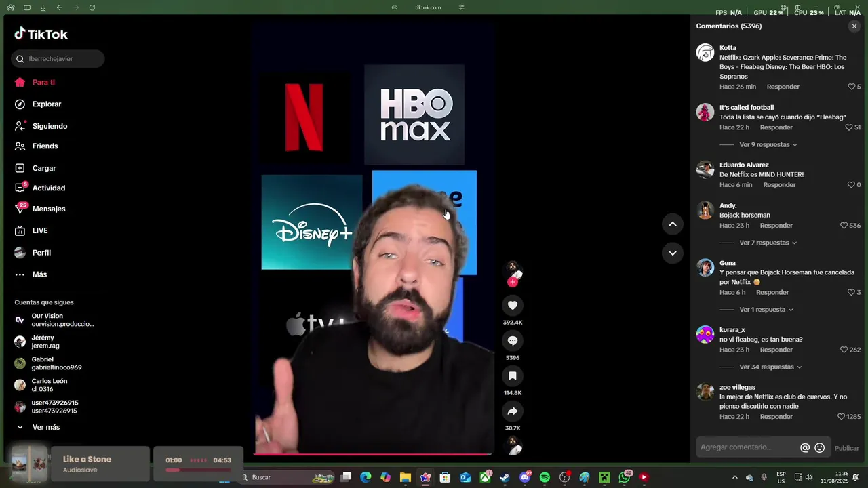Expand Ver 1 respuesta

click(766, 310)
